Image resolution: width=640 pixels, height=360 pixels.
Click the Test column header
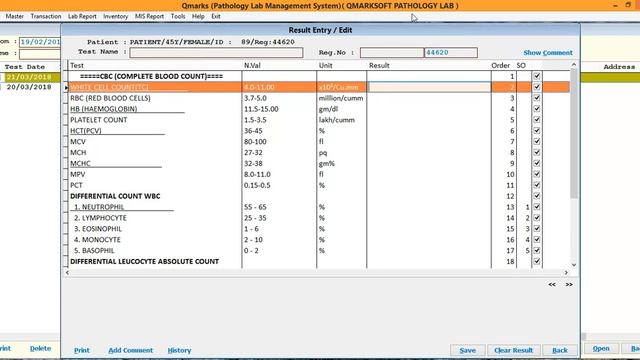point(155,65)
